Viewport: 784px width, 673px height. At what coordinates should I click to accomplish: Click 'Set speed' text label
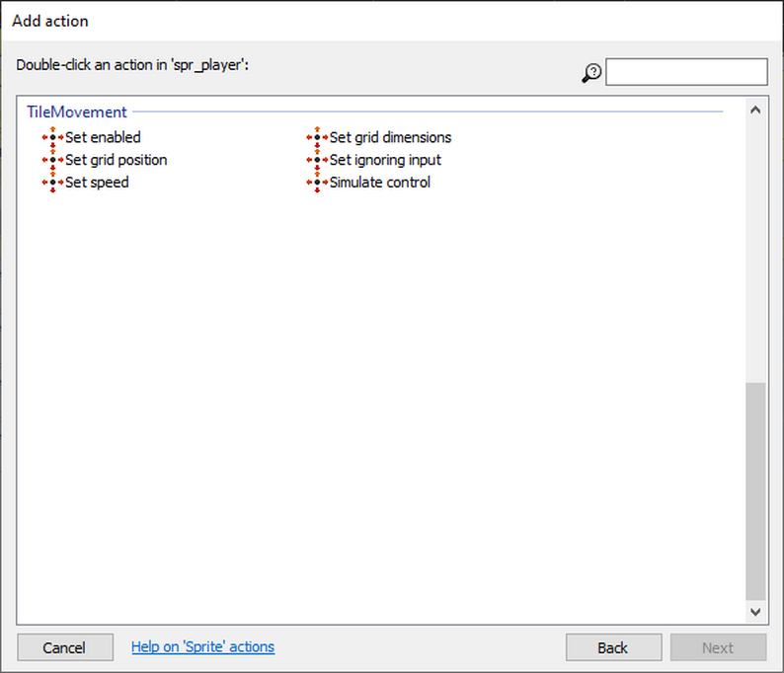point(97,183)
